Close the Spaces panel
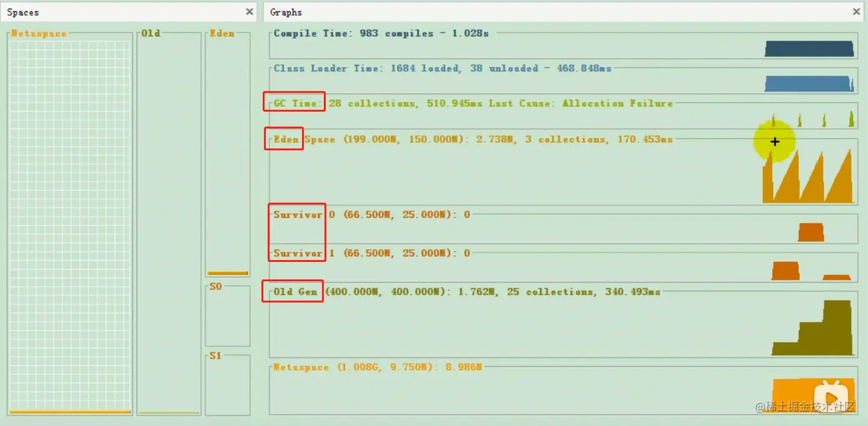Image resolution: width=868 pixels, height=426 pixels. [250, 12]
